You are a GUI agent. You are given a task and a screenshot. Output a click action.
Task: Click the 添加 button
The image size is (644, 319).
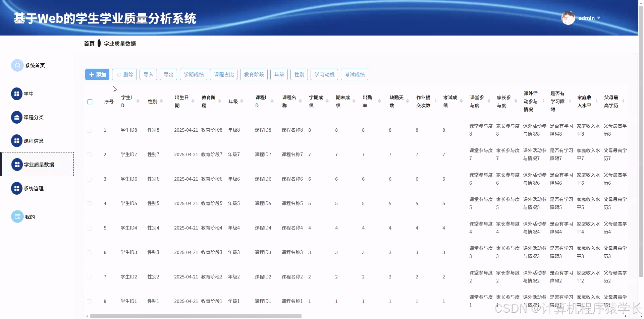coord(97,74)
